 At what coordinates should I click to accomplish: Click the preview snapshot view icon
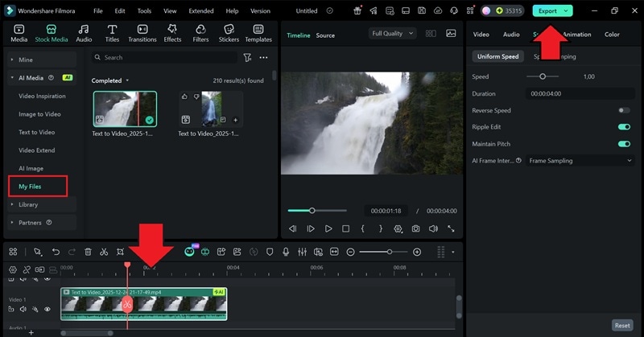(x=451, y=34)
